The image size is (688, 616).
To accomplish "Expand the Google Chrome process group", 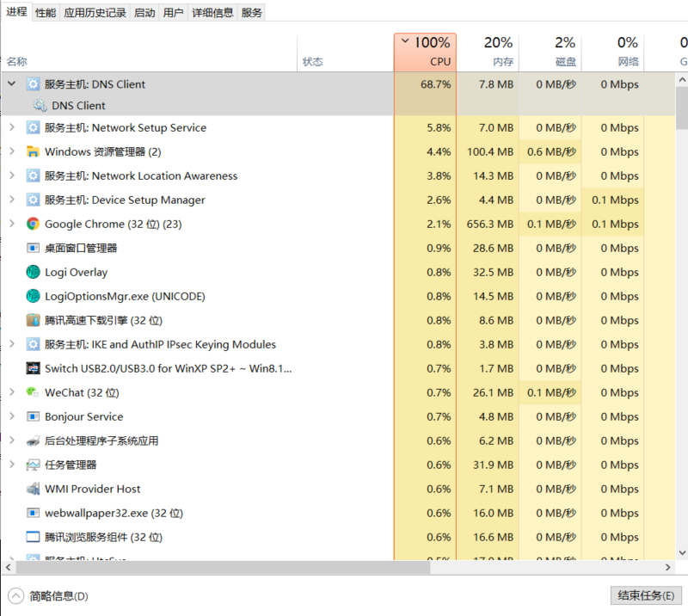I will (11, 224).
